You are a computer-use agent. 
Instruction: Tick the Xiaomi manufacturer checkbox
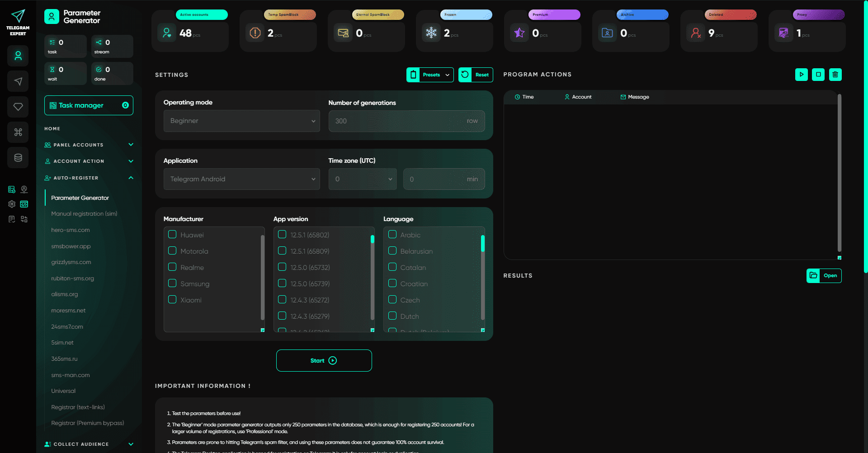pyautogui.click(x=172, y=300)
